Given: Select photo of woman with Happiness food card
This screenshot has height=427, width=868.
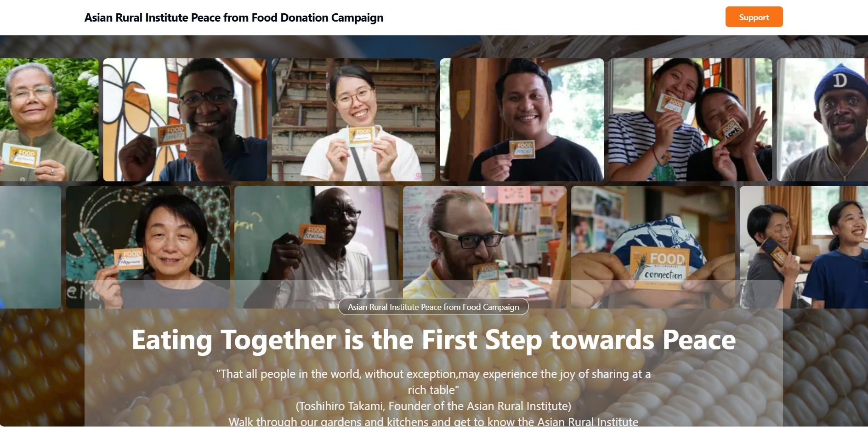Looking at the screenshot, I should (148, 247).
